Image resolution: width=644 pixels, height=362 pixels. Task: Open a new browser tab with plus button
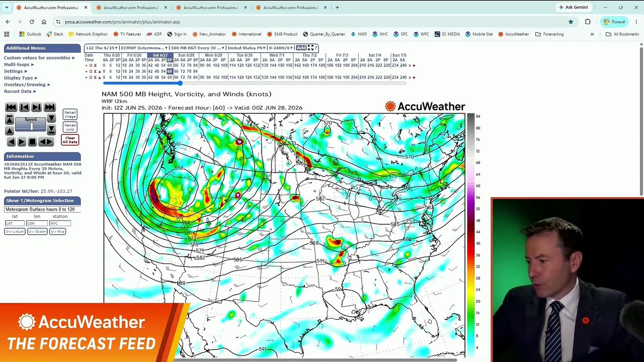(337, 8)
